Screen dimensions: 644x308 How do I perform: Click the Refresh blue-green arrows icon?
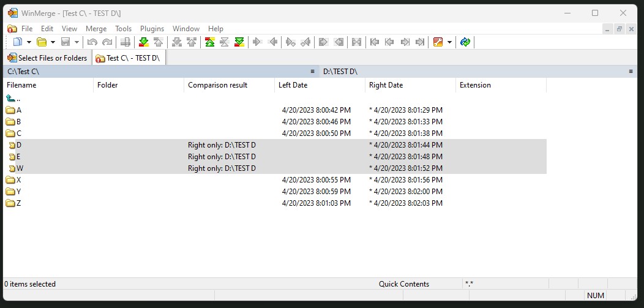[465, 42]
